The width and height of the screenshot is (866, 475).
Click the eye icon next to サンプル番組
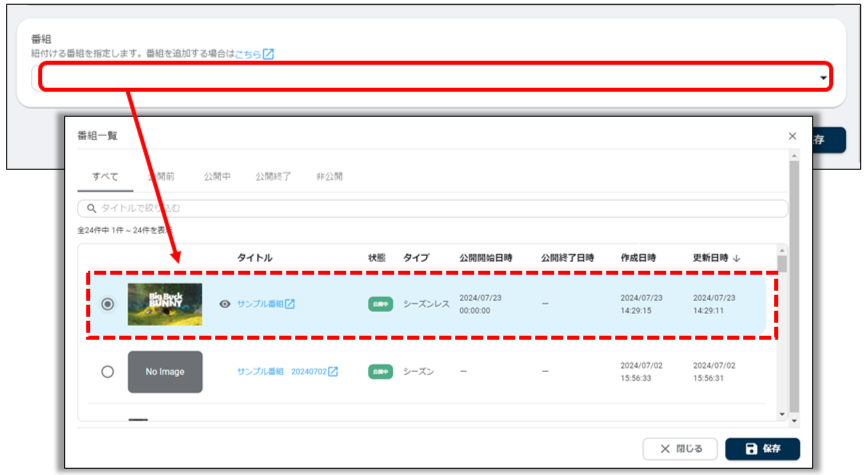[225, 304]
